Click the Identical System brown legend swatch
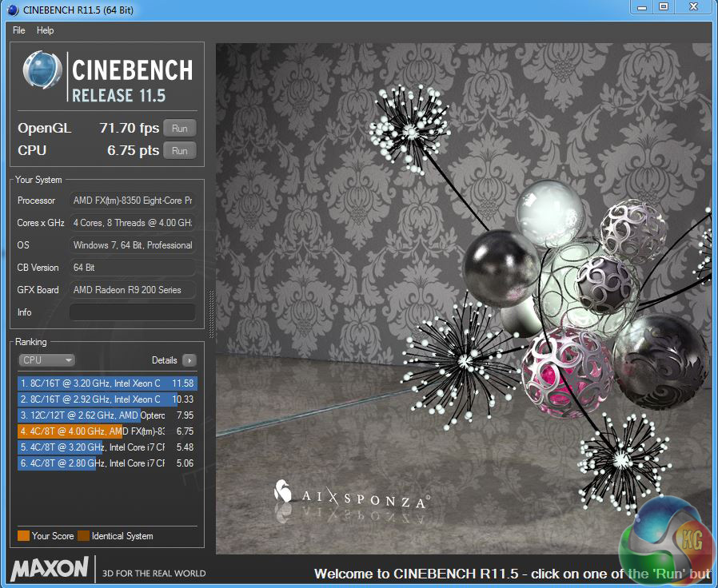This screenshot has width=718, height=588. coord(83,536)
